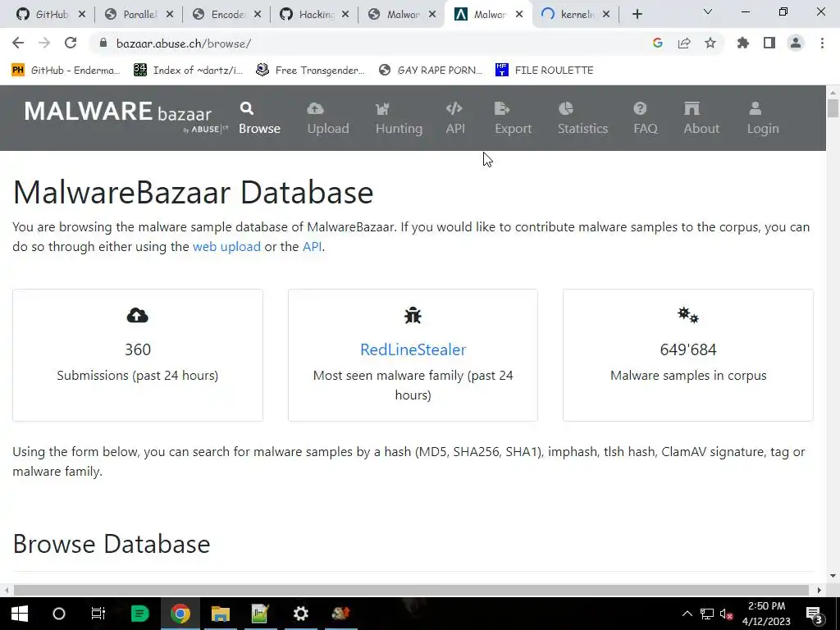Viewport: 840px width, 630px height.
Task: Open the Login page
Action: pos(762,118)
